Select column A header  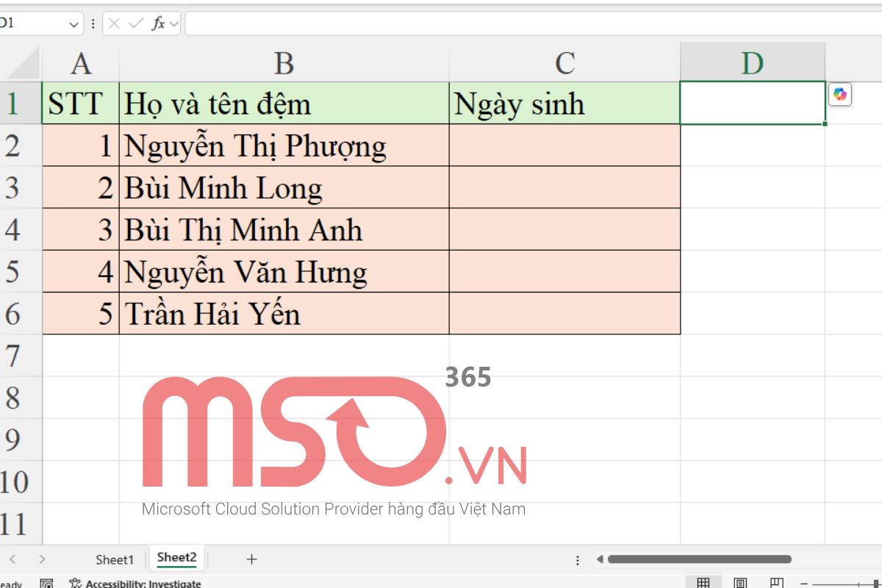[81, 63]
